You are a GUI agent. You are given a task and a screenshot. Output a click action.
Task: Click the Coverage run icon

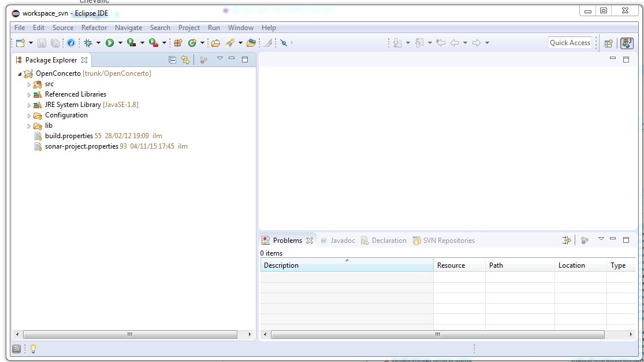[132, 42]
